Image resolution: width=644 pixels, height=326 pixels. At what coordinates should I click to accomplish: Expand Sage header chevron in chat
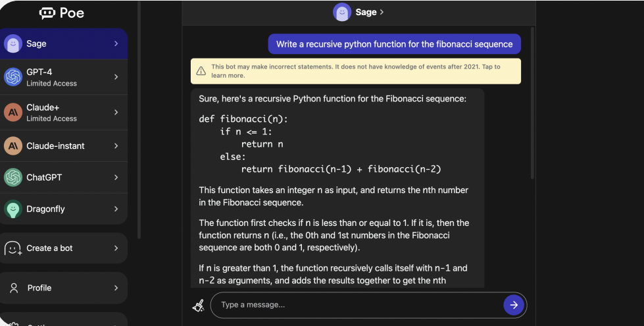[x=382, y=13]
